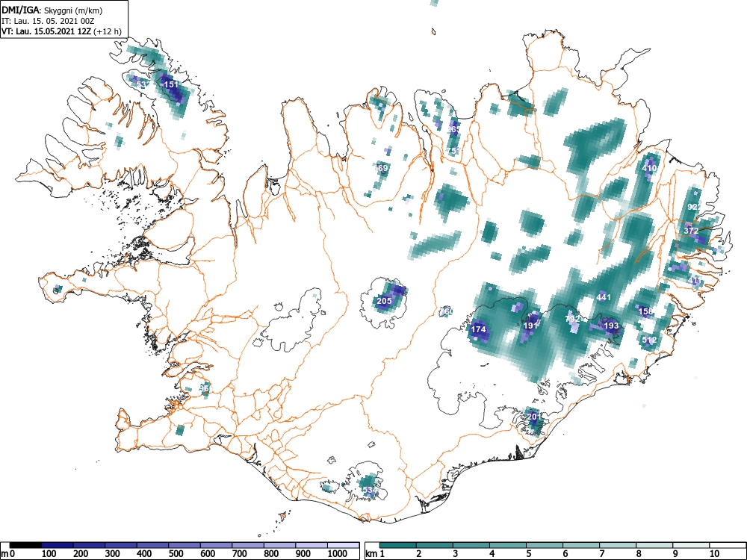Image resolution: width=747 pixels, height=560 pixels.
Task: Click the black 0–100 m legend swatch
Action: tap(25, 545)
